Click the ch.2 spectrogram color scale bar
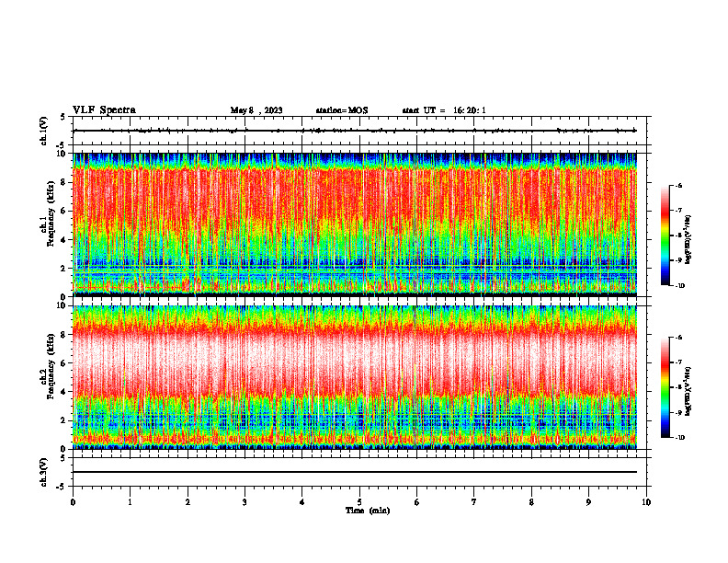Viewport: 728px width, 563px height. (665, 387)
